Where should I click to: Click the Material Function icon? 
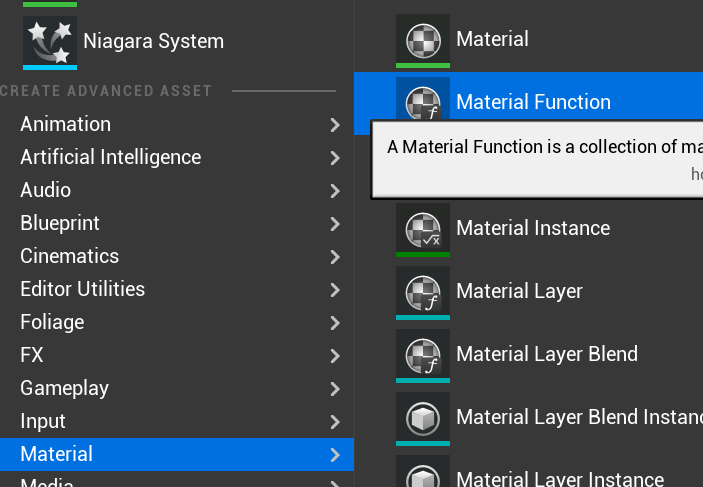coord(423,101)
